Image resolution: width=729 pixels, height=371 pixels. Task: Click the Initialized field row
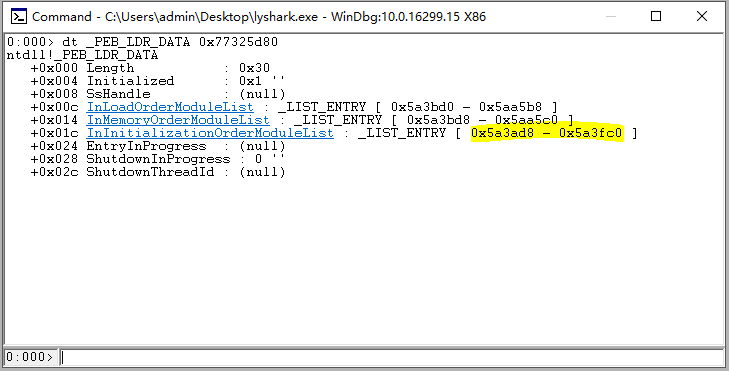coord(158,81)
